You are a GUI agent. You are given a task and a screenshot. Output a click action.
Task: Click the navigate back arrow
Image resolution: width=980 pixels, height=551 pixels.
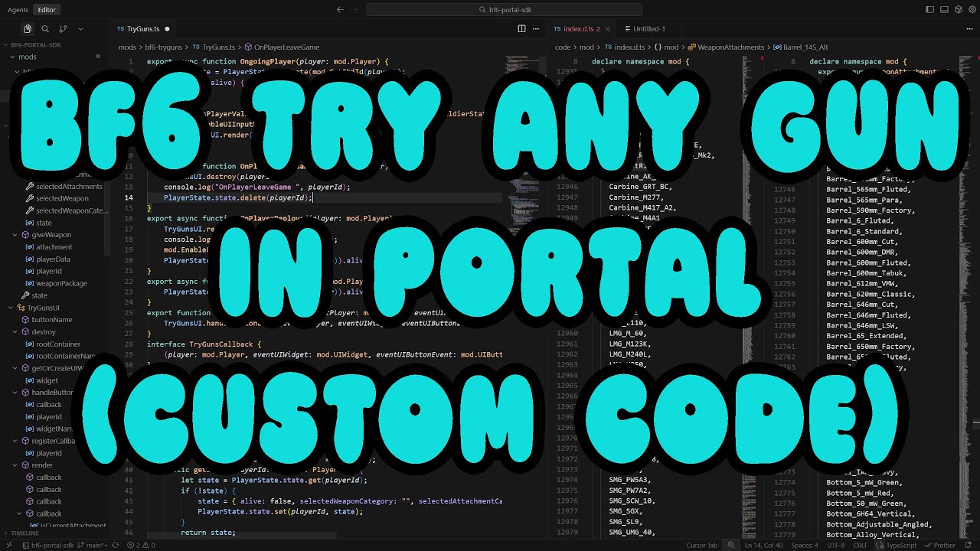(x=340, y=10)
